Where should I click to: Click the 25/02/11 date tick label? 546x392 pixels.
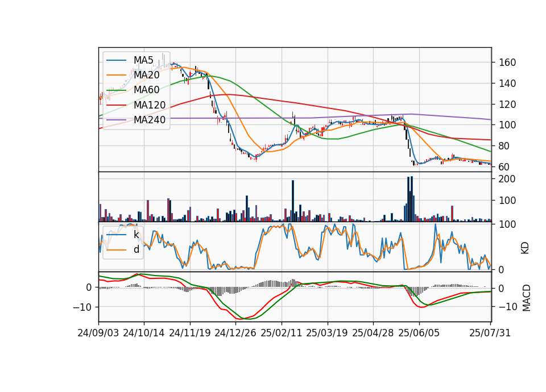[x=282, y=333]
